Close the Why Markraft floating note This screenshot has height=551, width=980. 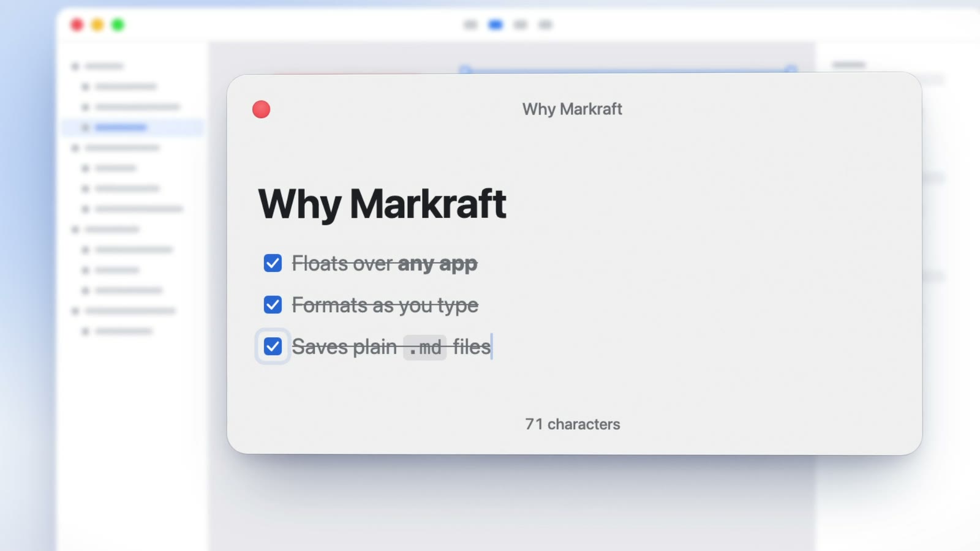261,109
